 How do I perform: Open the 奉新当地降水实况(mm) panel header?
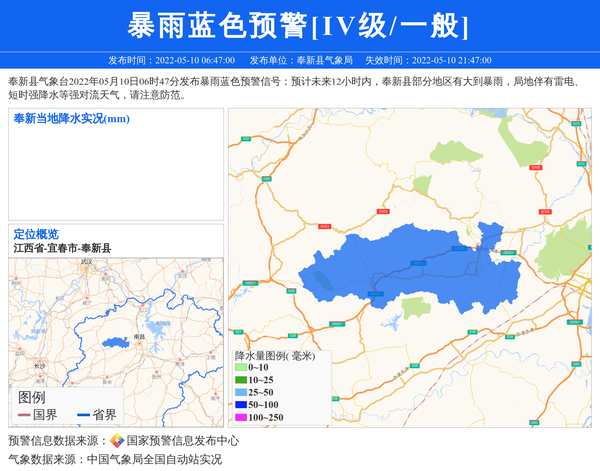(71, 119)
